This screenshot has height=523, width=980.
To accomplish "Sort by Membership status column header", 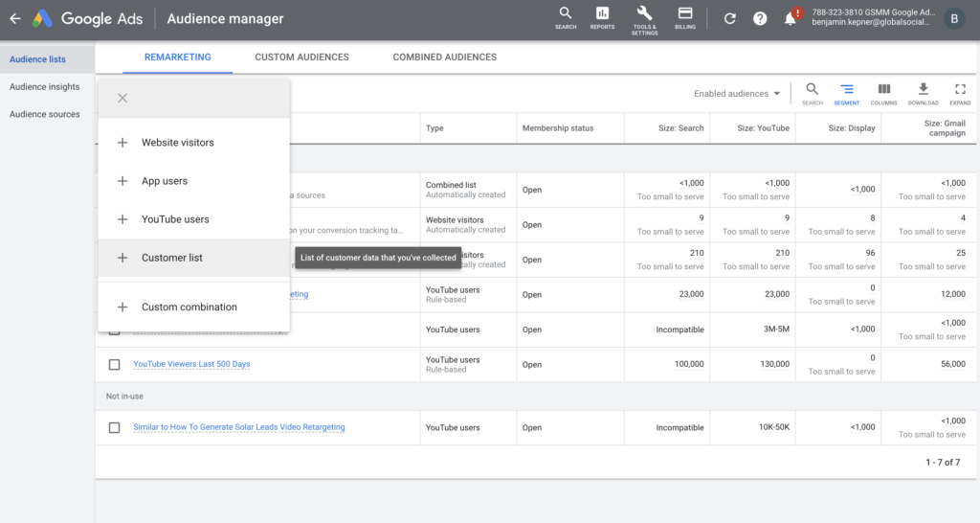I will coord(558,128).
